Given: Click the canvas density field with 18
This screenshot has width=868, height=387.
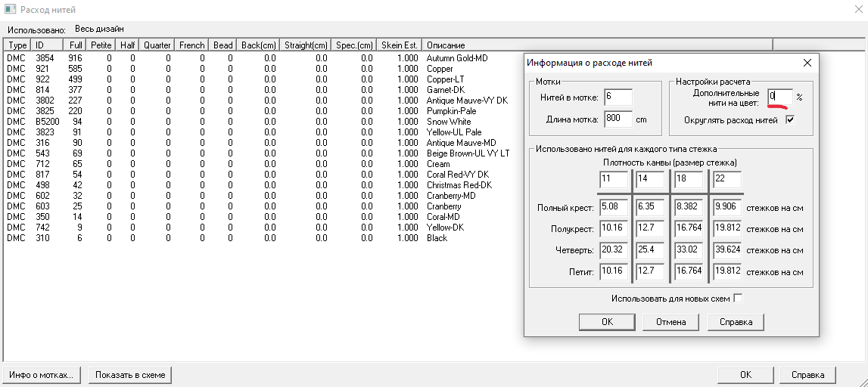Looking at the screenshot, I should [x=689, y=179].
